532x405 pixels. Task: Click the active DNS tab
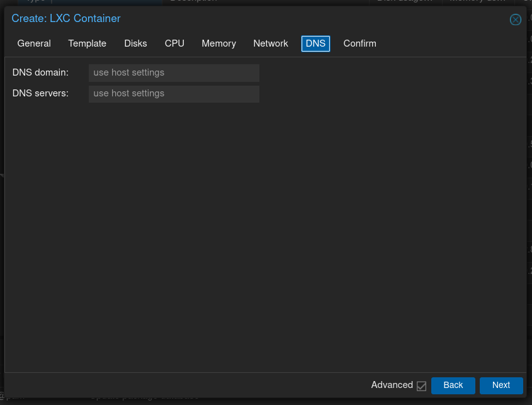coord(315,43)
